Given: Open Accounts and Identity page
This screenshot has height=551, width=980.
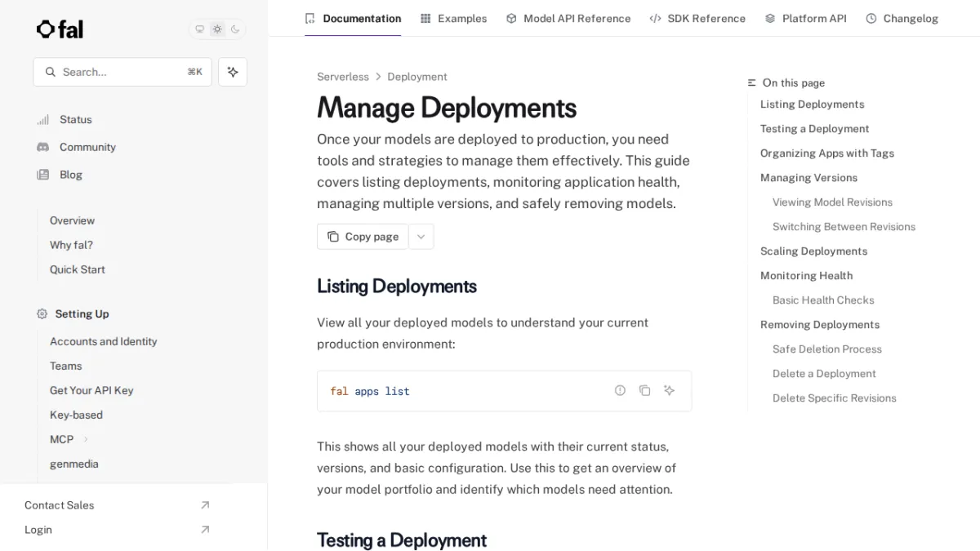Looking at the screenshot, I should 103,341.
